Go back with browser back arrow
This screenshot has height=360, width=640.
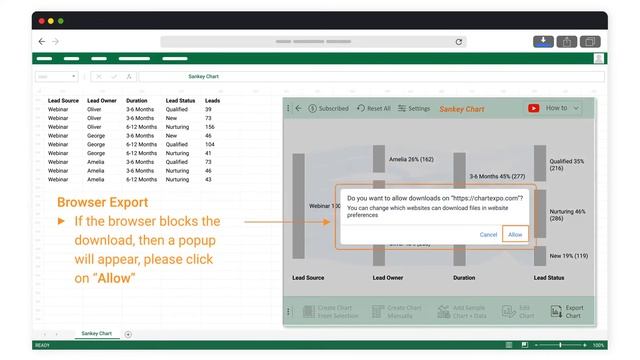tap(42, 42)
